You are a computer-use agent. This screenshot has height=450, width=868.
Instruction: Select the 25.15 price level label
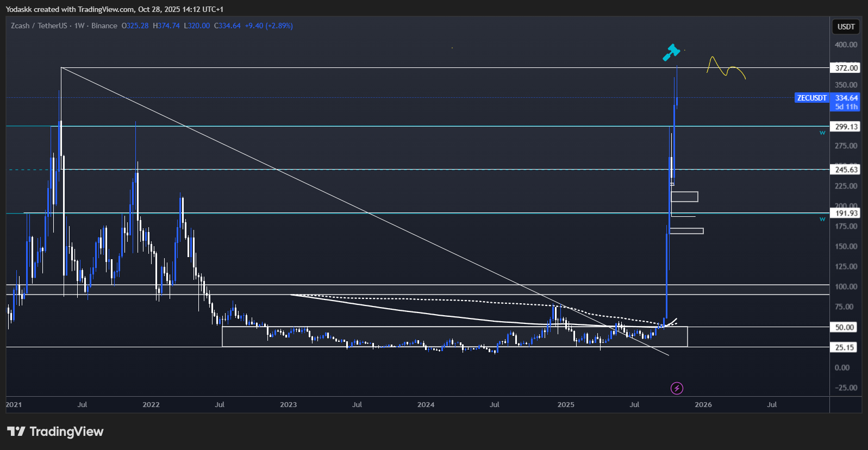pyautogui.click(x=845, y=347)
